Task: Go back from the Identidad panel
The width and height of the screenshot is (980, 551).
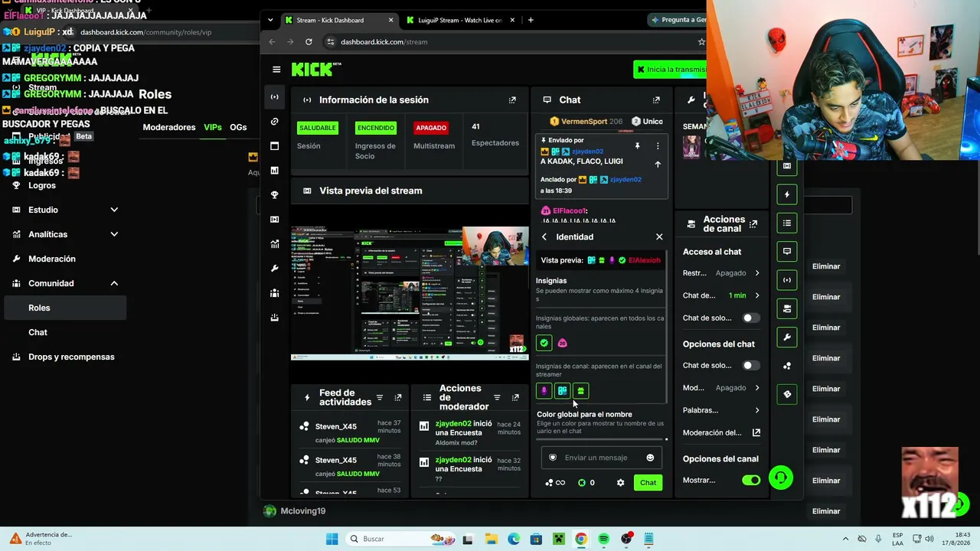Action: pyautogui.click(x=544, y=237)
